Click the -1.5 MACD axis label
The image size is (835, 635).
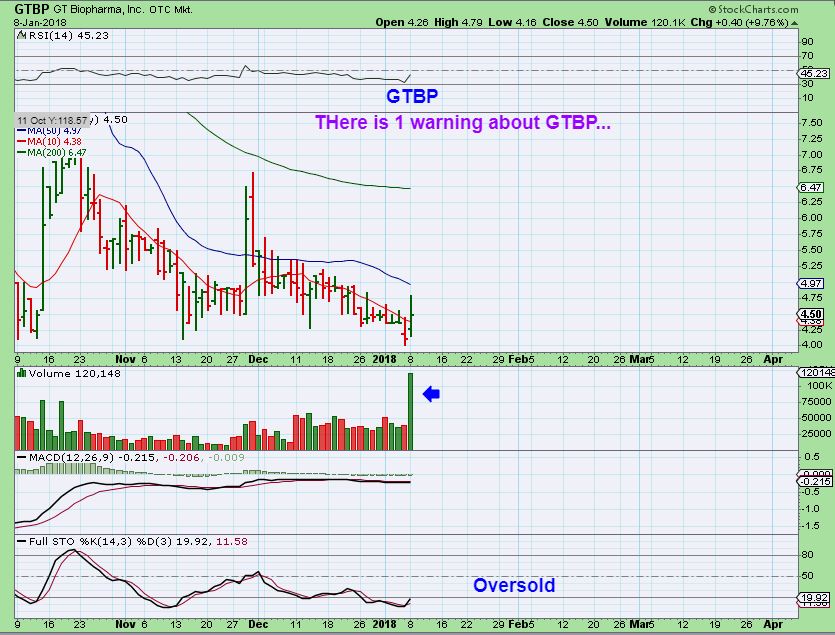point(811,526)
